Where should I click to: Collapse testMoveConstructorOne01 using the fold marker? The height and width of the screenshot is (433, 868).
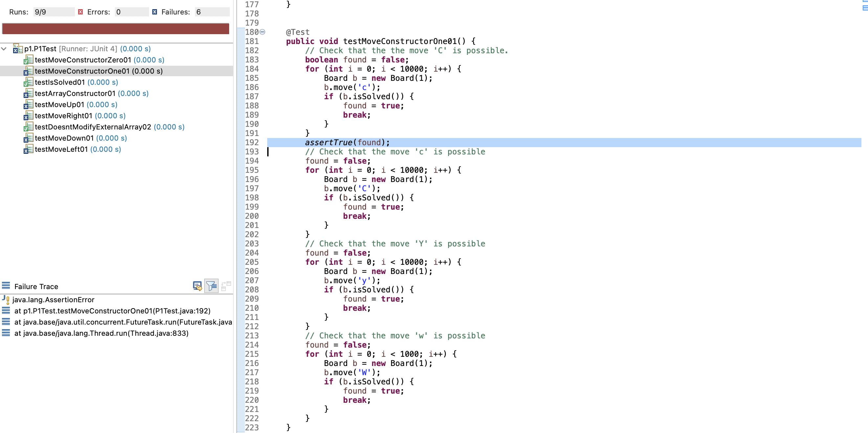(x=263, y=32)
